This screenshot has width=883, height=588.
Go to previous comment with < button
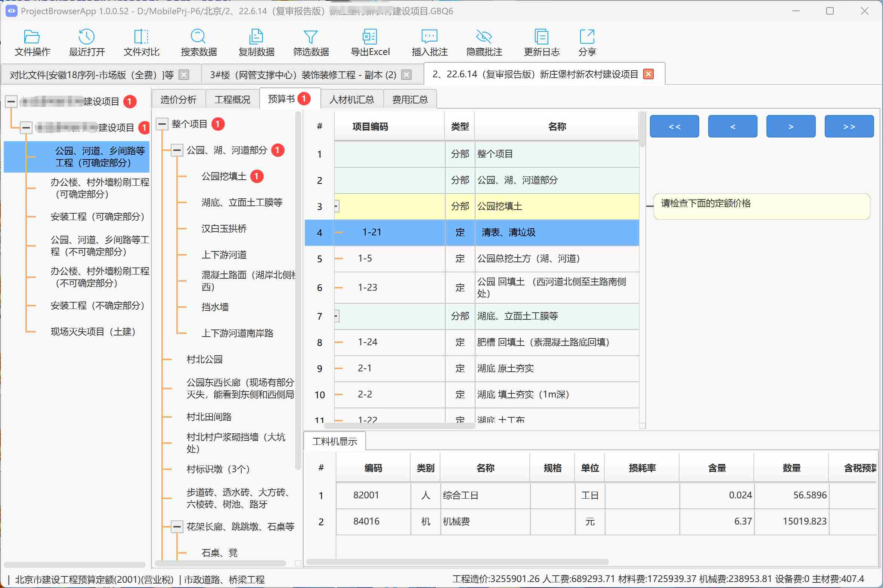732,126
